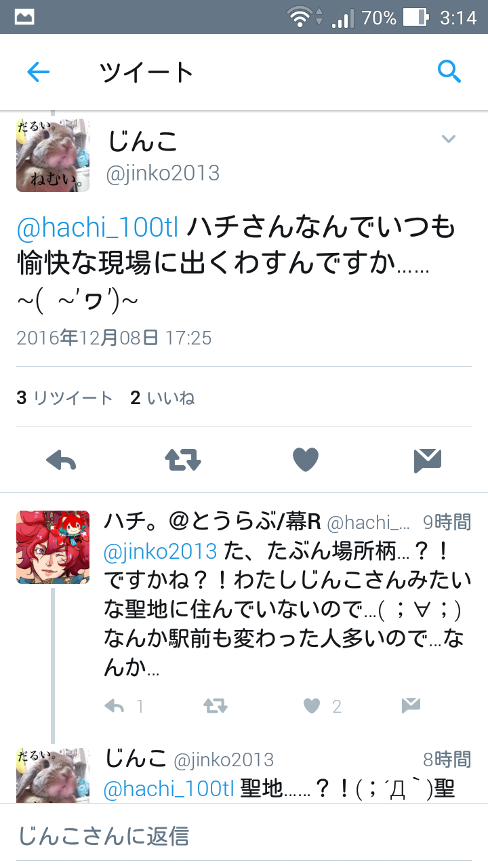Reply to main tweet with arrow icon
This screenshot has height=868, width=488.
(61, 461)
